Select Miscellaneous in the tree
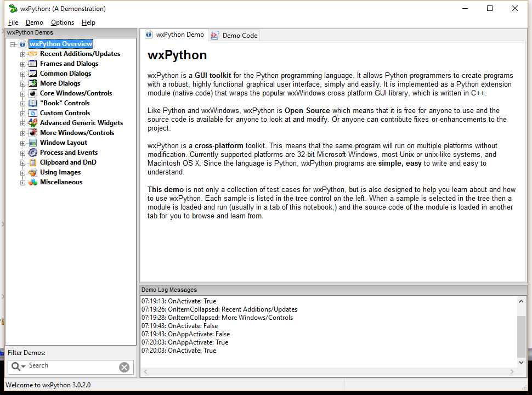The height and width of the screenshot is (395, 532). 61,182
